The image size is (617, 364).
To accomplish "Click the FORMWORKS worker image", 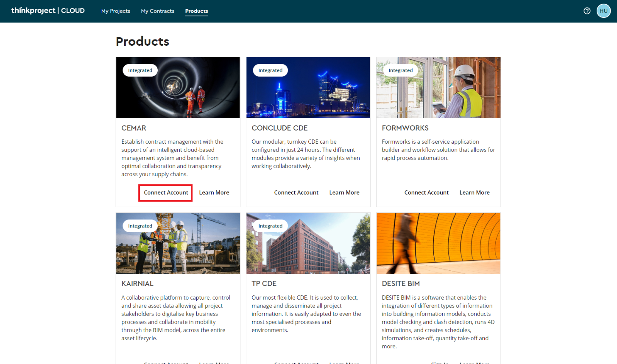I will pos(438,88).
